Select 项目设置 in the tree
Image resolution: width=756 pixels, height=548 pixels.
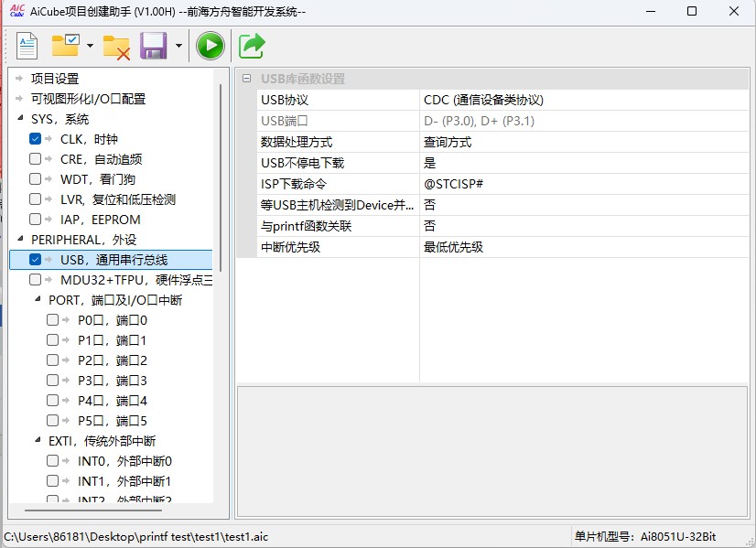[55, 79]
